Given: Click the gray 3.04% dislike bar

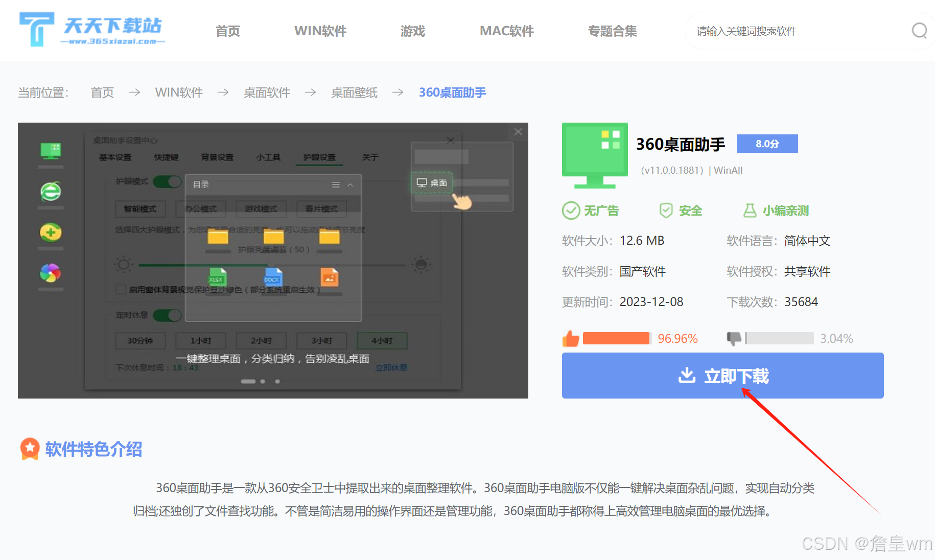Looking at the screenshot, I should click(x=779, y=338).
